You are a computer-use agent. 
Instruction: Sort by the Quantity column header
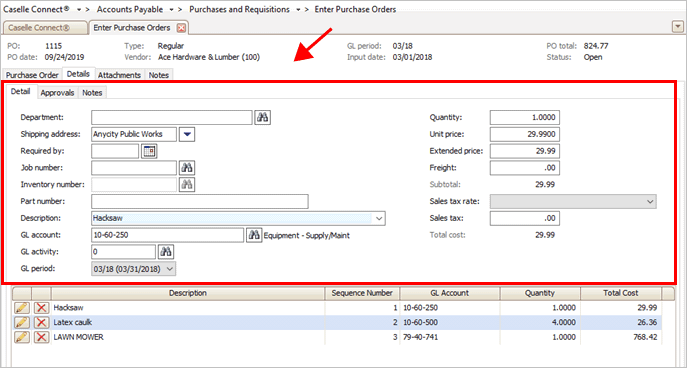(x=540, y=293)
